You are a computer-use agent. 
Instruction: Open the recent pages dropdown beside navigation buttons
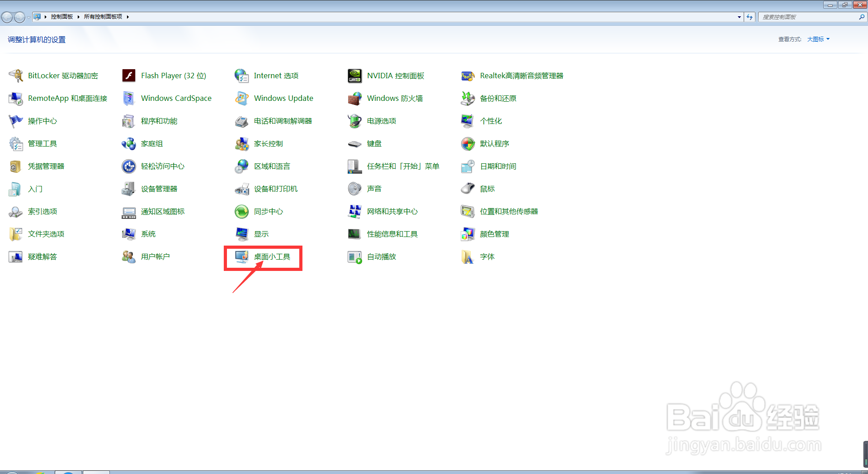coord(28,17)
